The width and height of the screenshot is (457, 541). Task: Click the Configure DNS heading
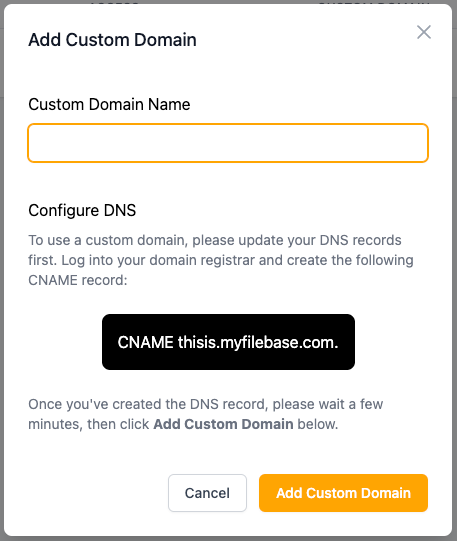(x=82, y=210)
